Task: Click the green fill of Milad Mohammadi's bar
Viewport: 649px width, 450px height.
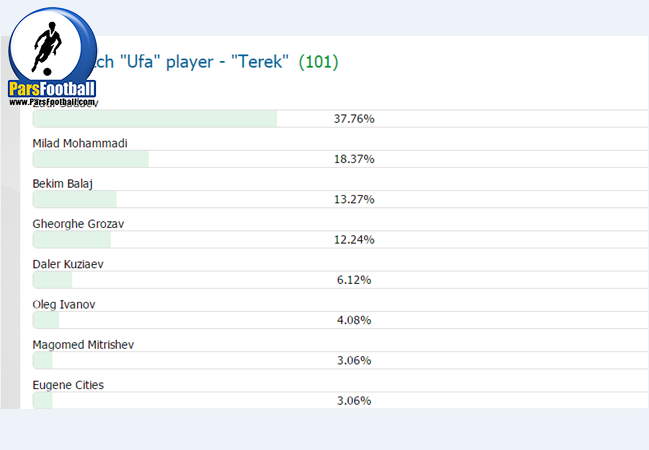Action: tap(90, 159)
